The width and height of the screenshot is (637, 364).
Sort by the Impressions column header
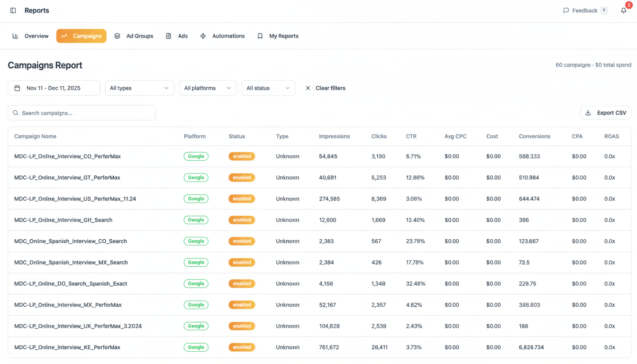[x=334, y=136]
